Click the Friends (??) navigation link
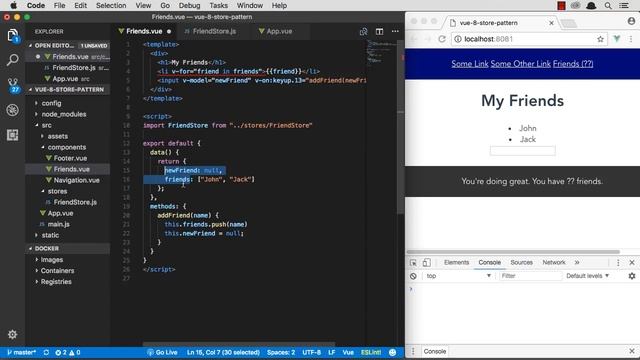 tap(573, 64)
